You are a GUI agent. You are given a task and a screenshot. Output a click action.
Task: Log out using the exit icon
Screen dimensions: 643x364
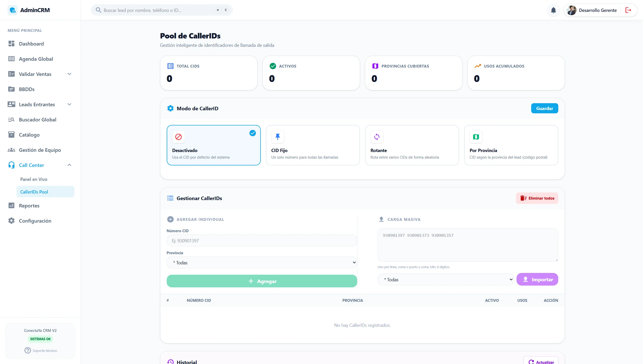pos(629,10)
